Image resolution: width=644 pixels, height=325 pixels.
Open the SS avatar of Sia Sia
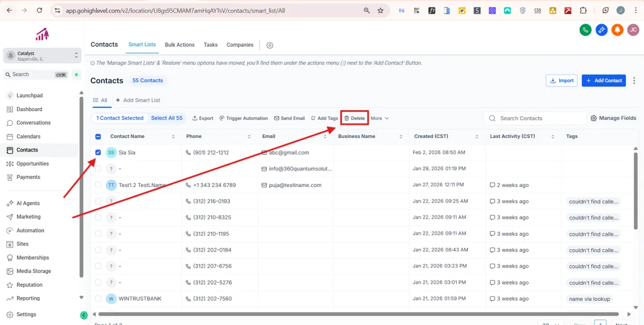click(111, 153)
